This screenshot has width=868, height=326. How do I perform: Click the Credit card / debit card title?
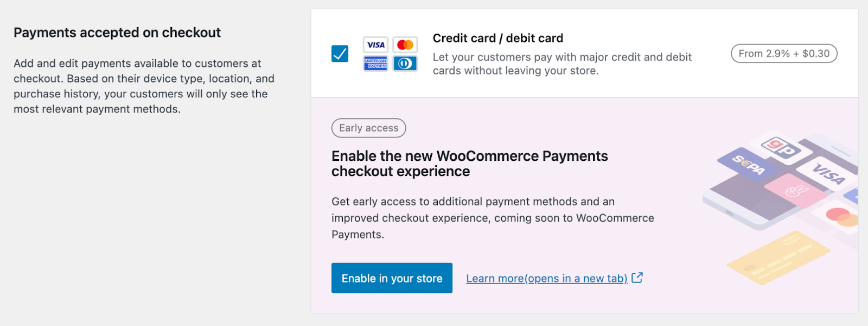click(x=498, y=38)
